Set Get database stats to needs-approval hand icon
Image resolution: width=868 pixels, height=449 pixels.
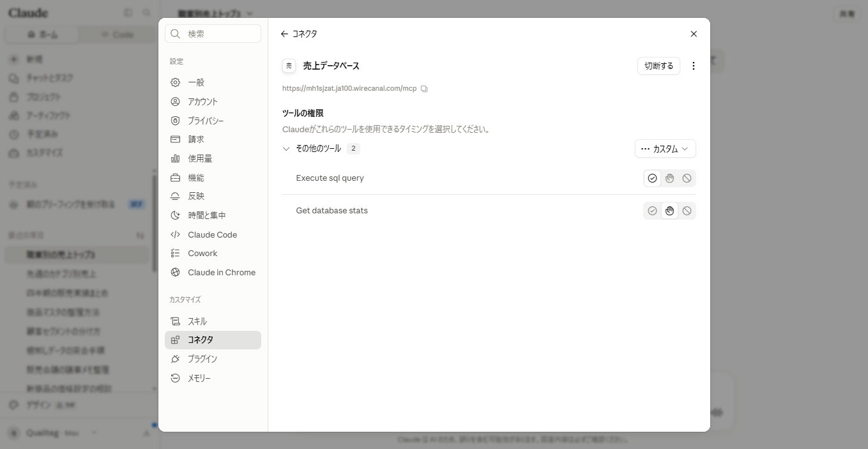point(669,211)
